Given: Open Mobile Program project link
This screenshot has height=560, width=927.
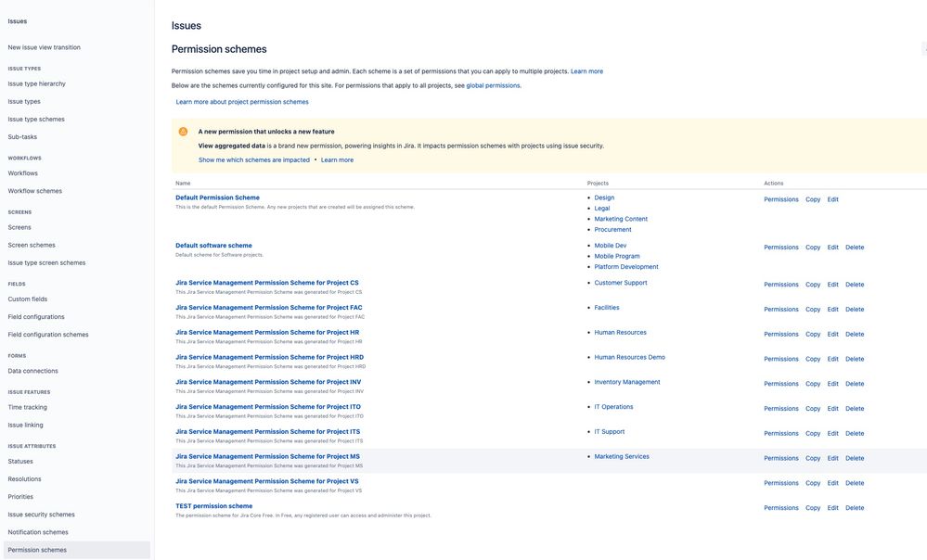Looking at the screenshot, I should 617,257.
